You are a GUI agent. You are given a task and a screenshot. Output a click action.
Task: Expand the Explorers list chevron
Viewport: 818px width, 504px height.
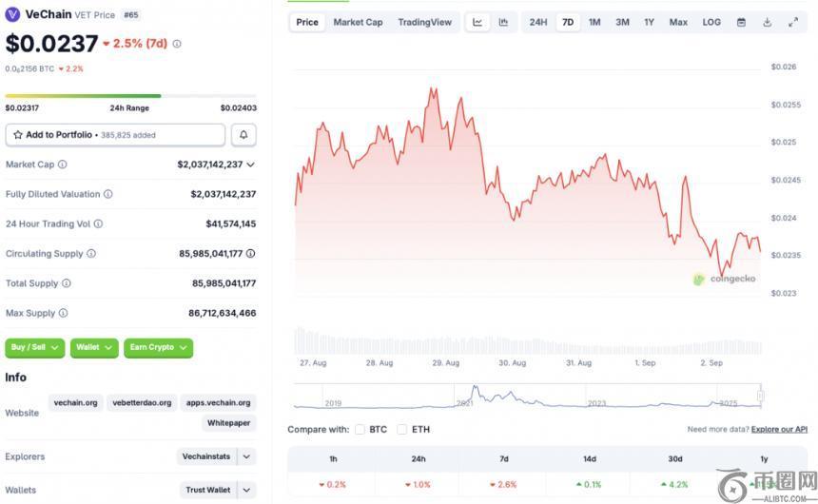246,456
